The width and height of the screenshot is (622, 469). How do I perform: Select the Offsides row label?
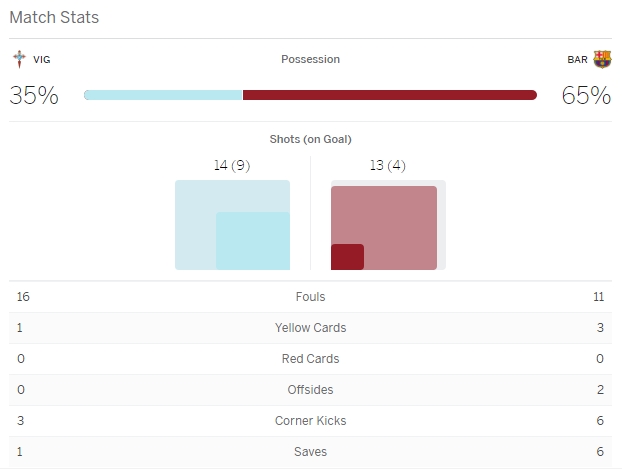[311, 390]
